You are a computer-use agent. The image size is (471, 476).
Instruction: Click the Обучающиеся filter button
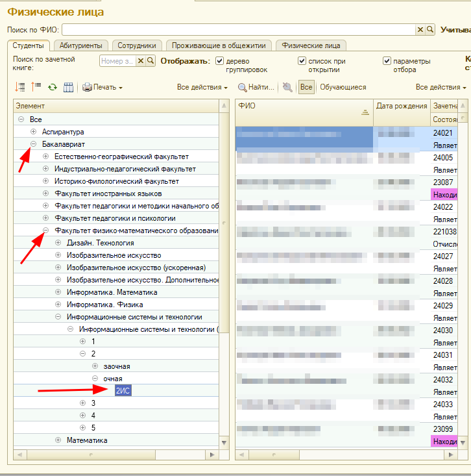click(x=343, y=87)
